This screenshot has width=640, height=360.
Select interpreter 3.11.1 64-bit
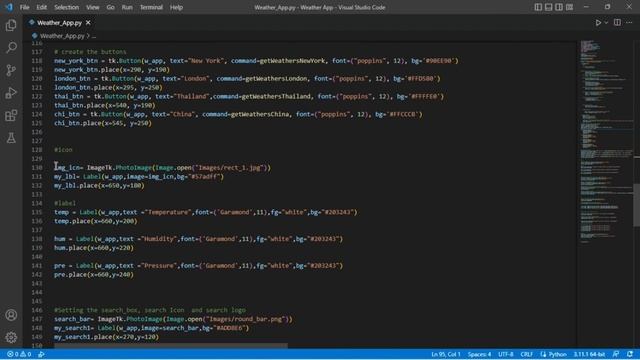tap(589, 354)
